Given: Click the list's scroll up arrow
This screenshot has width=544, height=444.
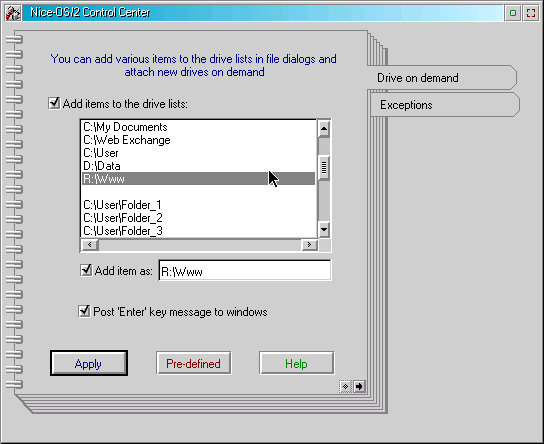Looking at the screenshot, I should 324,129.
